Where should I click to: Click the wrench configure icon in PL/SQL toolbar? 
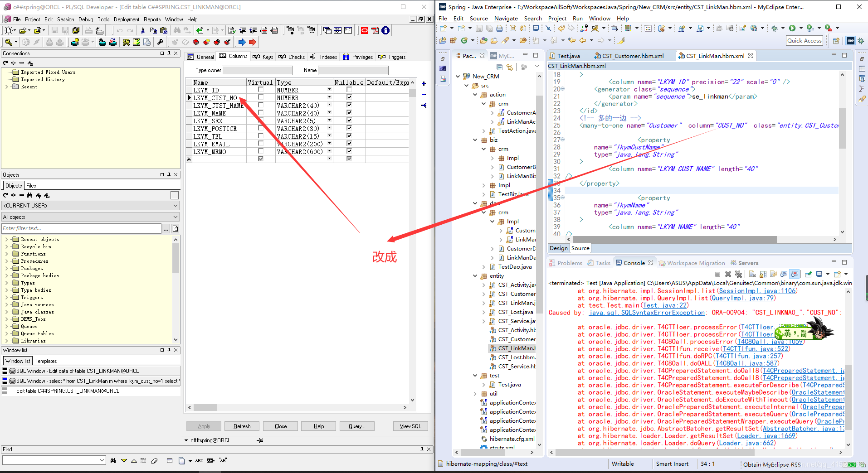[x=161, y=42]
